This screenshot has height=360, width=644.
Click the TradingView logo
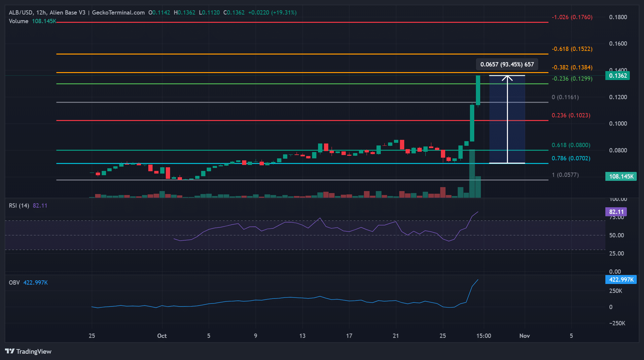[x=28, y=351]
